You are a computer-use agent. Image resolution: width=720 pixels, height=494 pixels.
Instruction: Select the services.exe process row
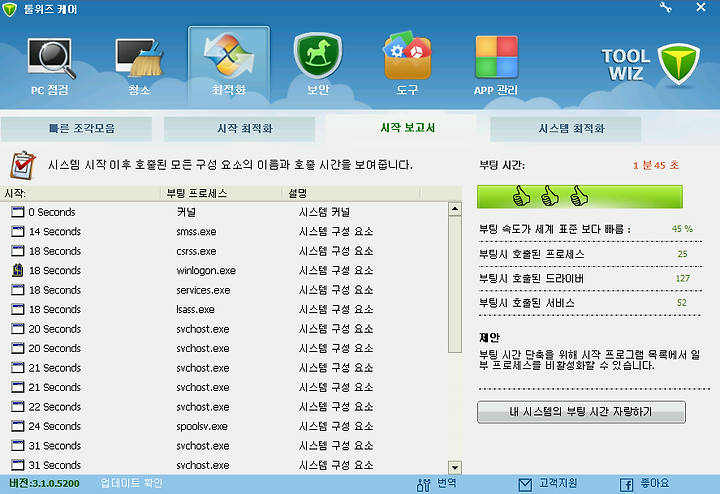pos(225,290)
